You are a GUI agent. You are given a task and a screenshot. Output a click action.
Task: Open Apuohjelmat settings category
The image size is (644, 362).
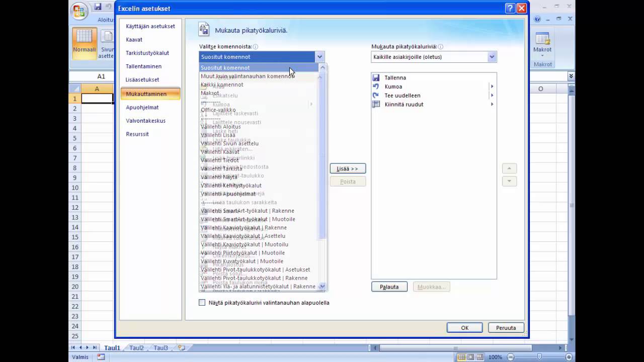[150, 107]
